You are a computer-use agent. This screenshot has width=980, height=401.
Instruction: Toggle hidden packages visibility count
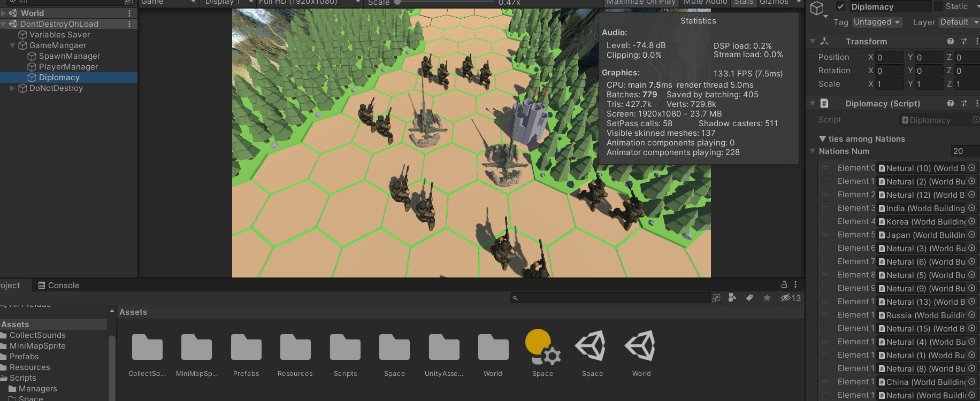click(x=791, y=298)
